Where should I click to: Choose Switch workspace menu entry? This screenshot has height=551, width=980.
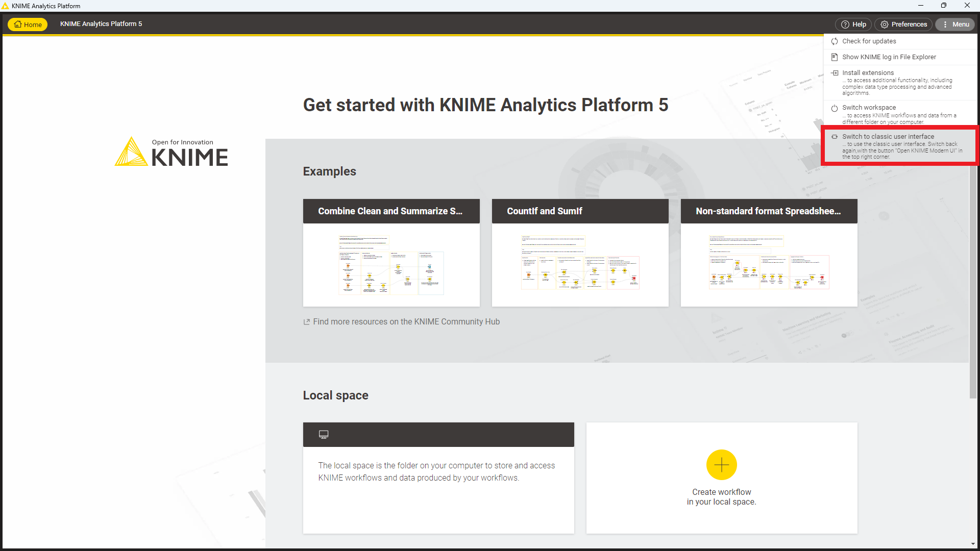(869, 108)
